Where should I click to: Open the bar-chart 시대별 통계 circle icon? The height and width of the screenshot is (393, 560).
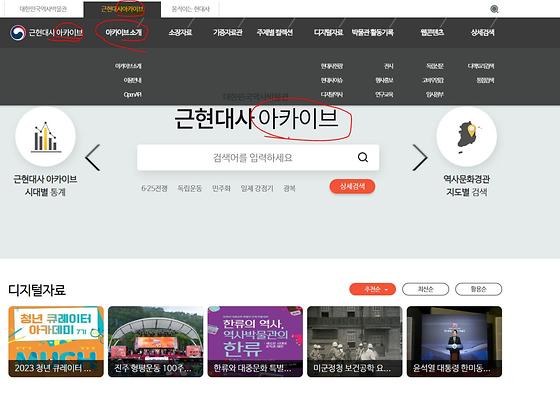[x=45, y=137]
